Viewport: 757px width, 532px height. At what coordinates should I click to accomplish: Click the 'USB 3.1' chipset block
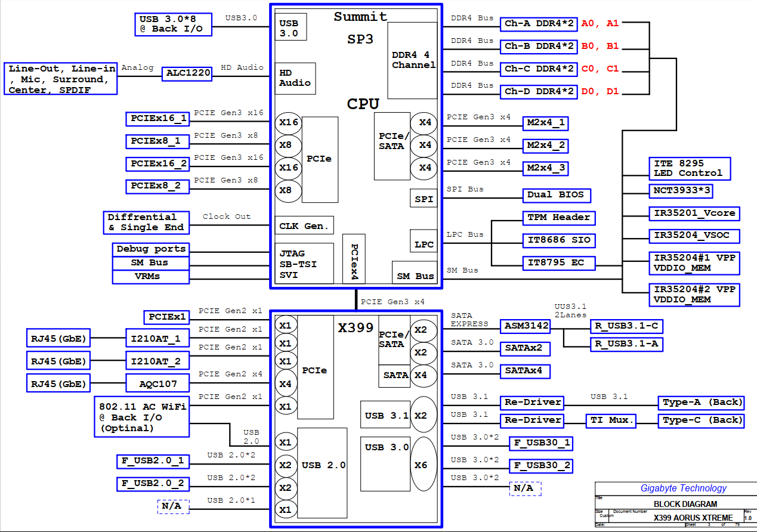(x=385, y=415)
